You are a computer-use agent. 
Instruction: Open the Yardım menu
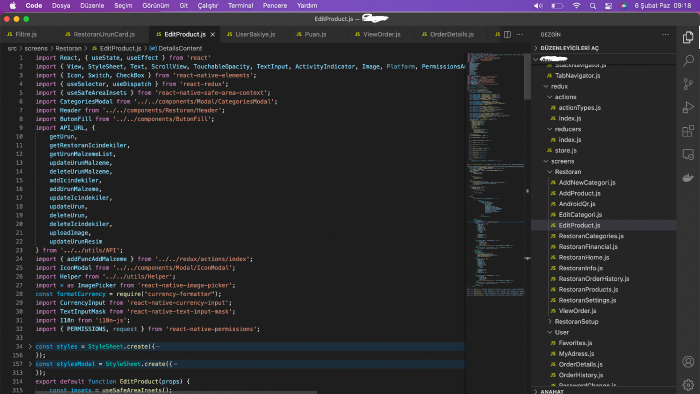pos(307,6)
